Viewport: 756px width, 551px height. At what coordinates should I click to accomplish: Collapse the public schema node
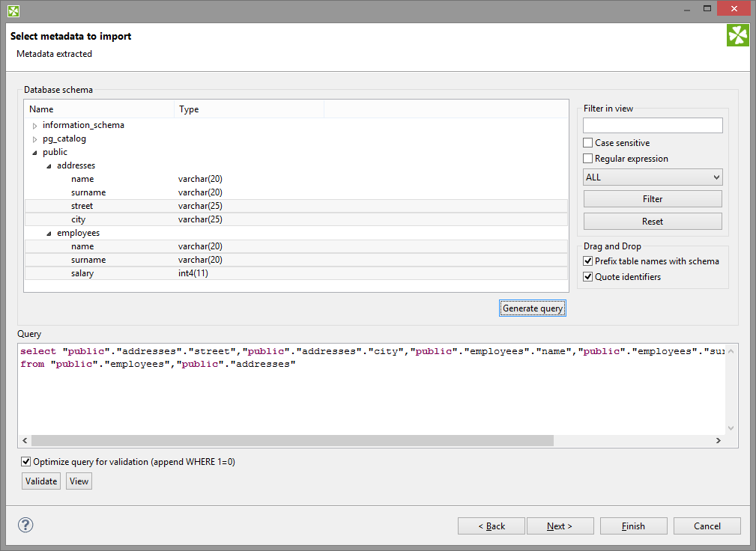[x=34, y=153]
